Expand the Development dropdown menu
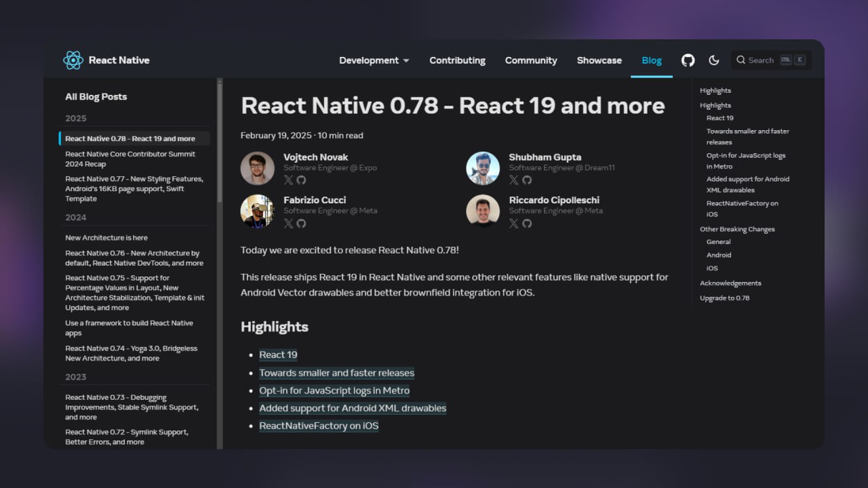Screen dimensions: 868x488 pos(374,60)
